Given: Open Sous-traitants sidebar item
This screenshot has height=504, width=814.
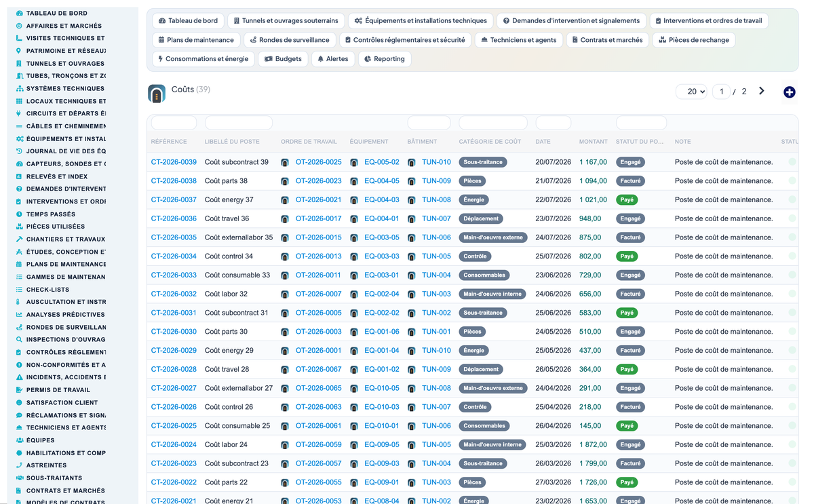Looking at the screenshot, I should (x=54, y=478).
